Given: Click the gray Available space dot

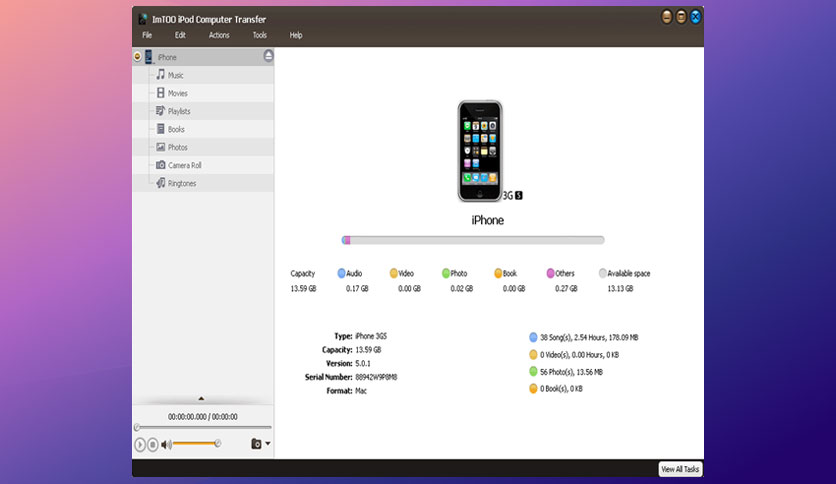Looking at the screenshot, I should pos(602,273).
